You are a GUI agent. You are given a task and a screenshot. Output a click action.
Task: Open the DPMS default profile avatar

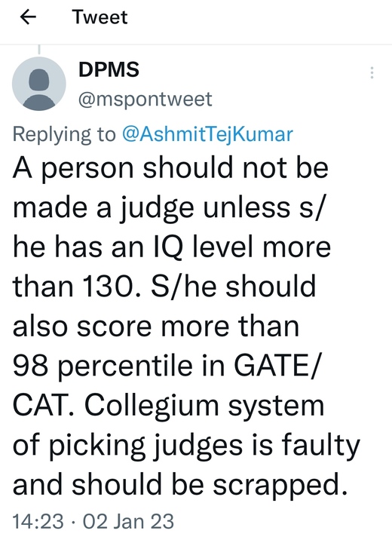click(x=38, y=84)
